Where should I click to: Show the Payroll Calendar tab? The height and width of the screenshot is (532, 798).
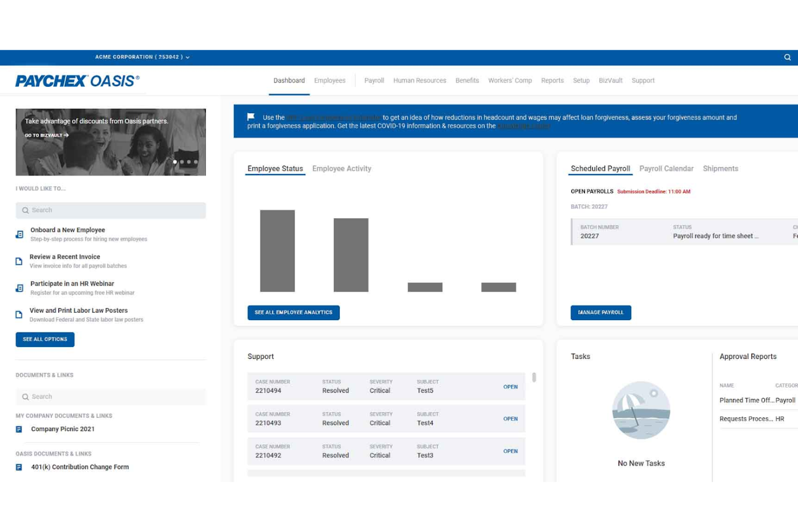pos(666,169)
